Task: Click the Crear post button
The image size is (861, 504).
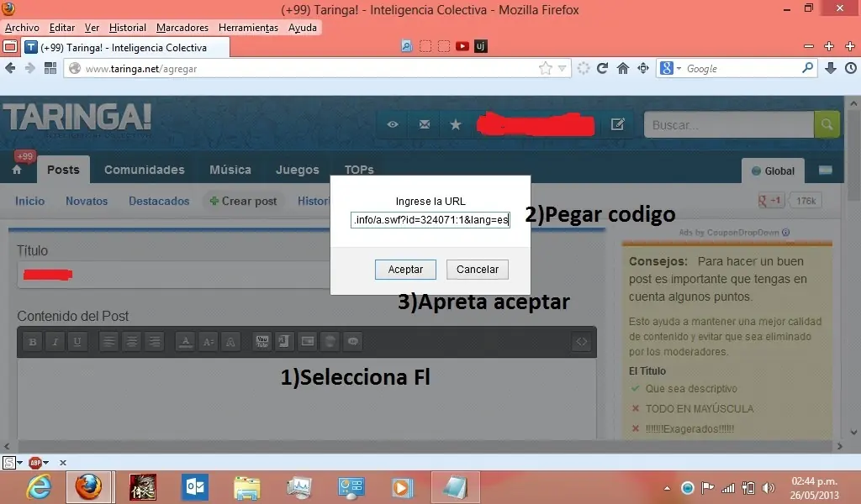Action: 243,201
